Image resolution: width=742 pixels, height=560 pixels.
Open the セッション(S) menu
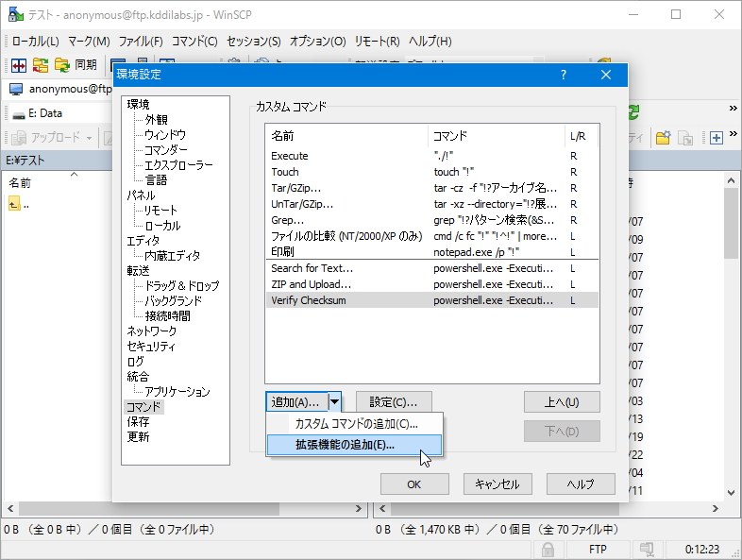pos(254,42)
